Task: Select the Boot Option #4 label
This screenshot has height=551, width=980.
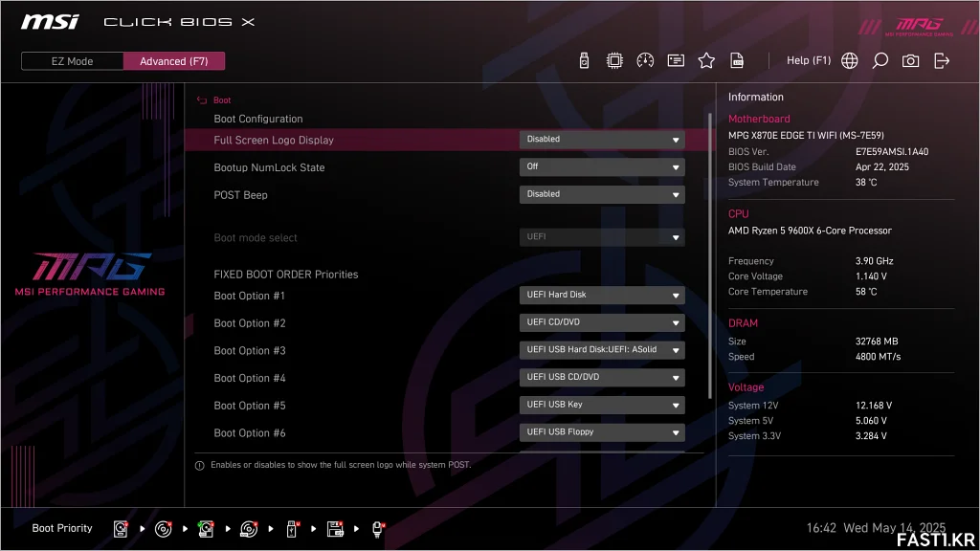Action: (250, 378)
